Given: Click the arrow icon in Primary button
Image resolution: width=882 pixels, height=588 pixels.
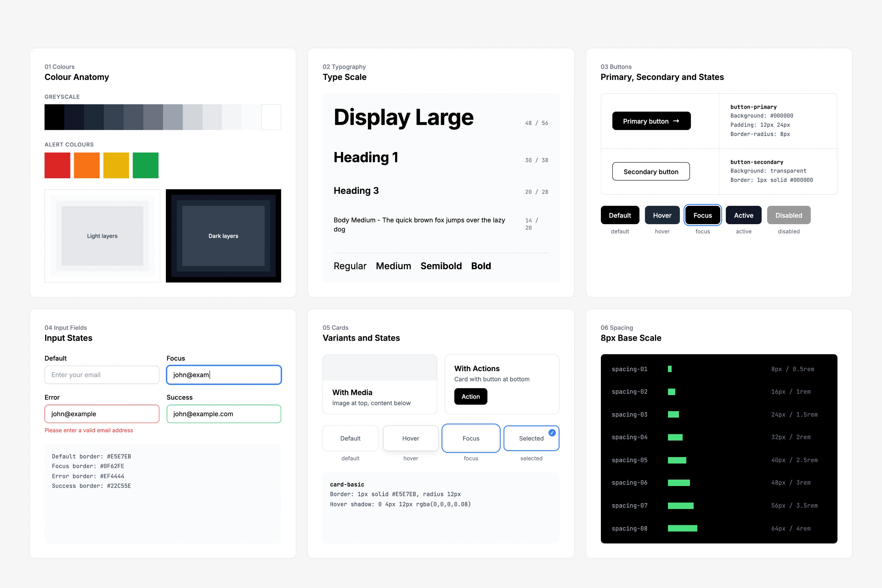Looking at the screenshot, I should 676,121.
